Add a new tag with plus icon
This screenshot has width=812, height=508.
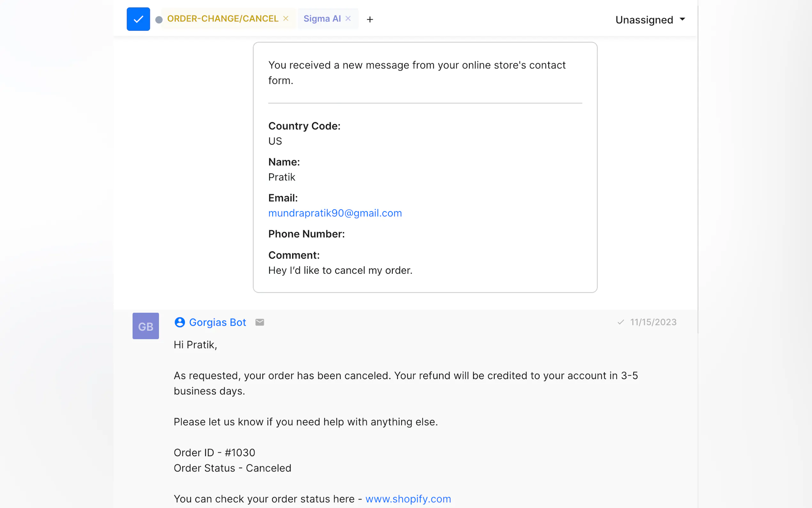[370, 20]
